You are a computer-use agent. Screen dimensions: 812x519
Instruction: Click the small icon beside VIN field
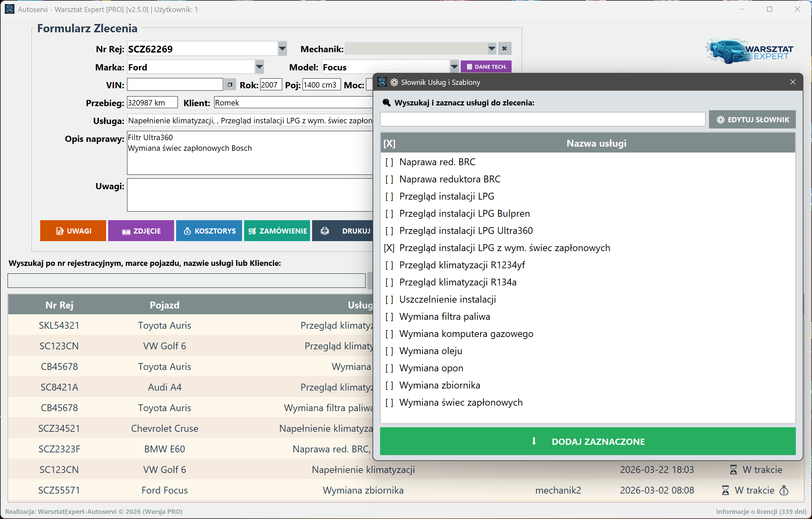click(x=230, y=85)
